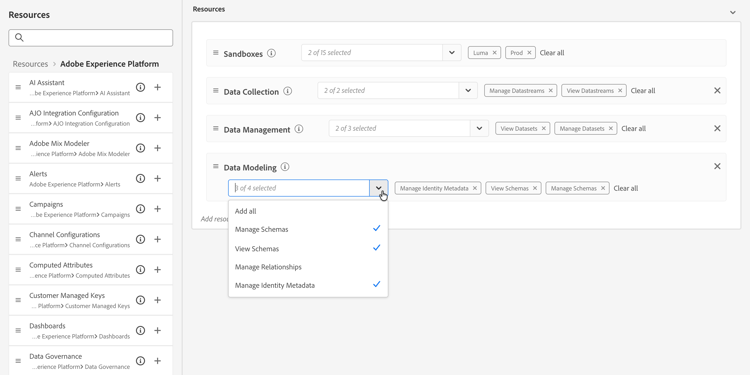
Task: Choose Add all in Data Modeling dropdown
Action: click(308, 211)
